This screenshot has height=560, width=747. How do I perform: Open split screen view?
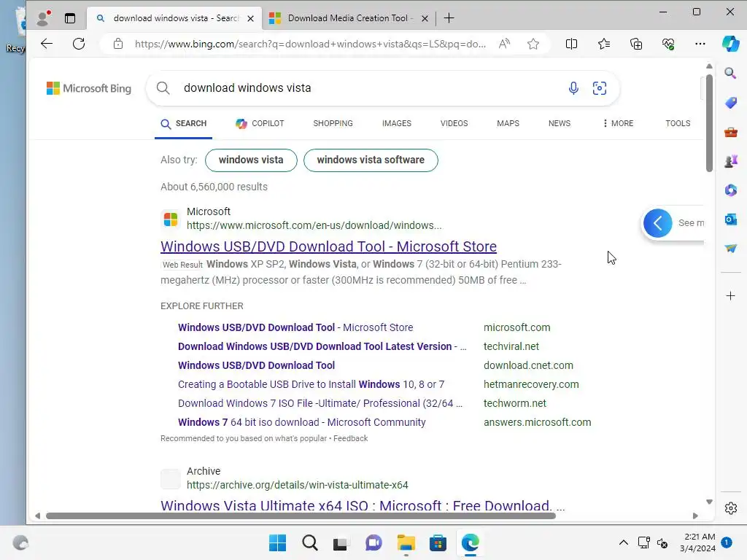coord(571,44)
